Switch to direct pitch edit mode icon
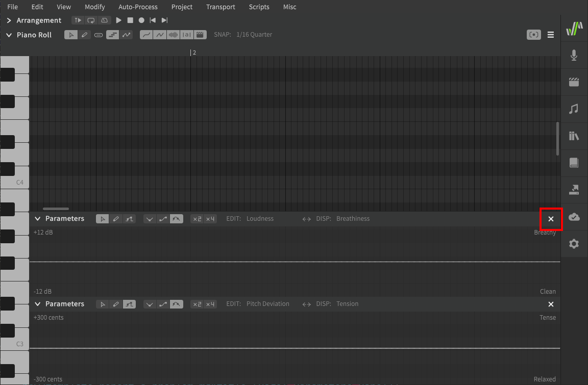This screenshot has width=588, height=385. point(127,35)
